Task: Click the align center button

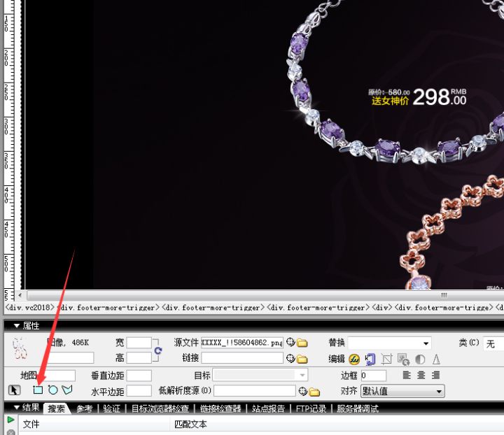Action: click(x=421, y=376)
